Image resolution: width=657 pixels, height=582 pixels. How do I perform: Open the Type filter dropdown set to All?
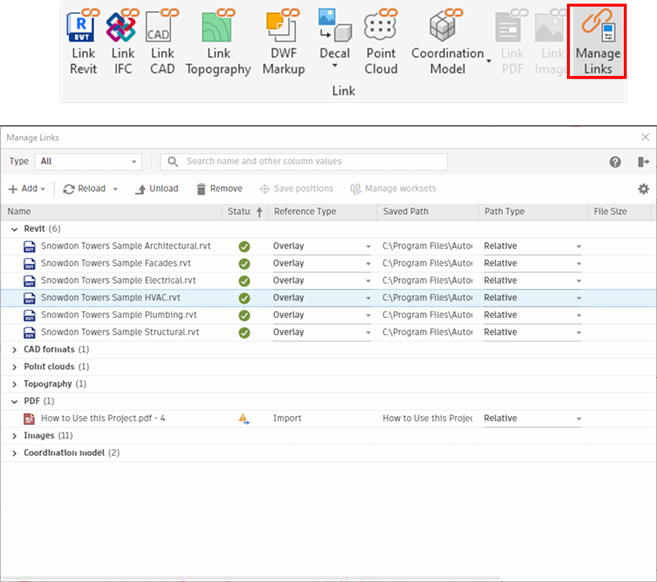click(x=88, y=162)
